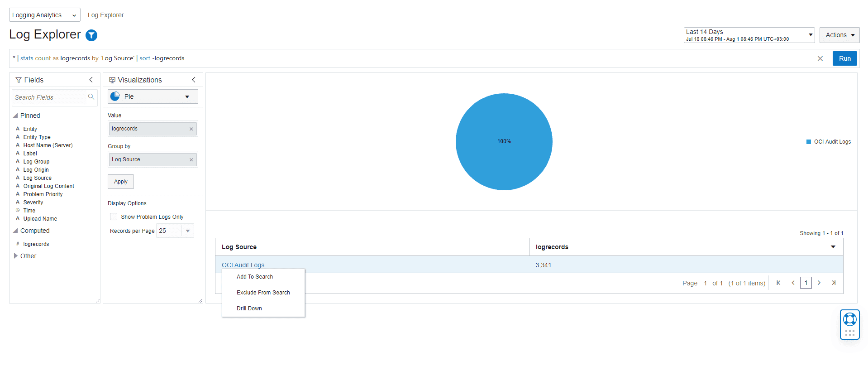This screenshot has width=868, height=371.
Task: Expand the Other fields section
Action: 16,256
